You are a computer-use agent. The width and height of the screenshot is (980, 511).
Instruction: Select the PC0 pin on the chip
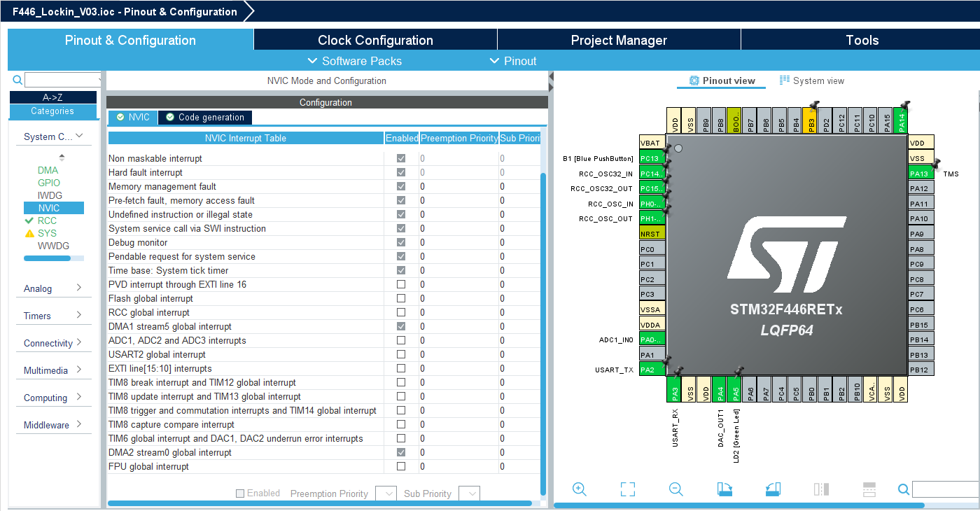tap(652, 249)
